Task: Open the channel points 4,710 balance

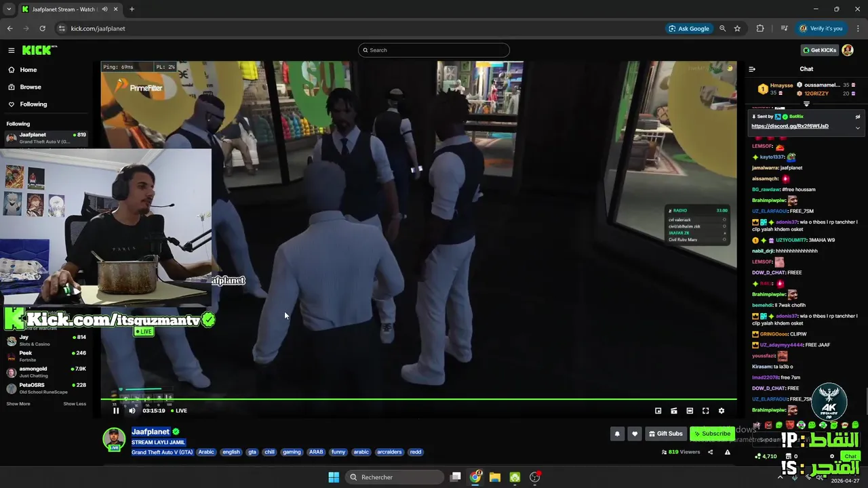Action: point(766,456)
